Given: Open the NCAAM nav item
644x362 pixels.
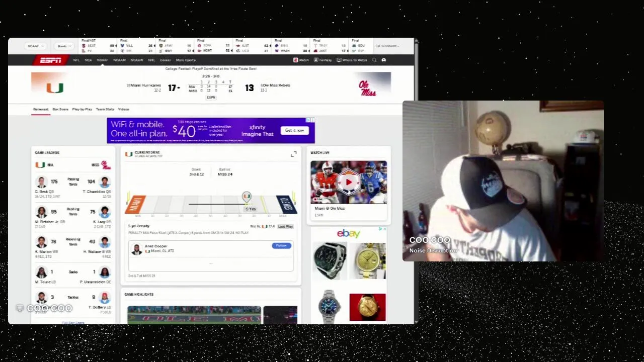Looking at the screenshot, I should point(120,60).
